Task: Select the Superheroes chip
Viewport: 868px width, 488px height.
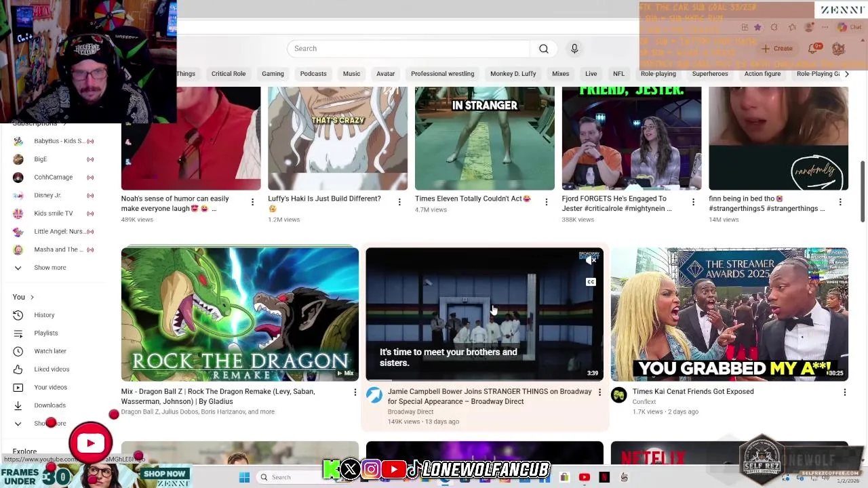Action: coord(710,74)
